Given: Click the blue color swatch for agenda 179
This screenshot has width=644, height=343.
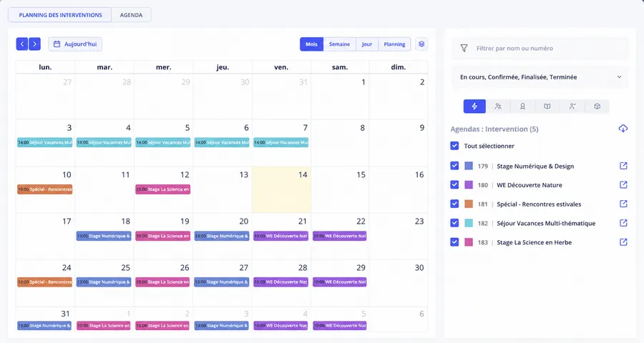Looking at the screenshot, I should click(469, 166).
